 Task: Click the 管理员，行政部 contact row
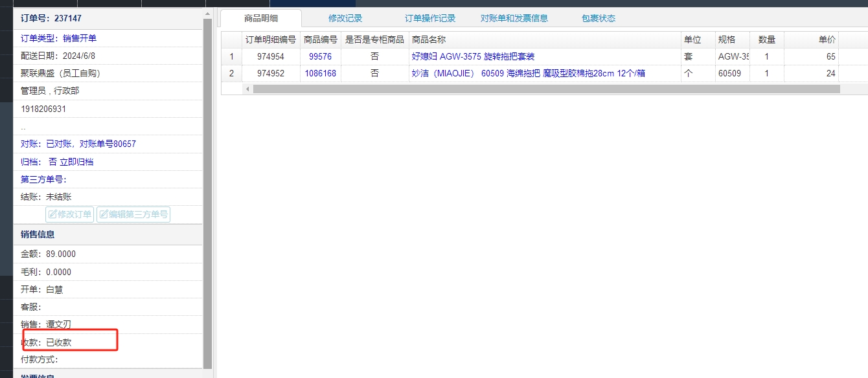(x=108, y=91)
